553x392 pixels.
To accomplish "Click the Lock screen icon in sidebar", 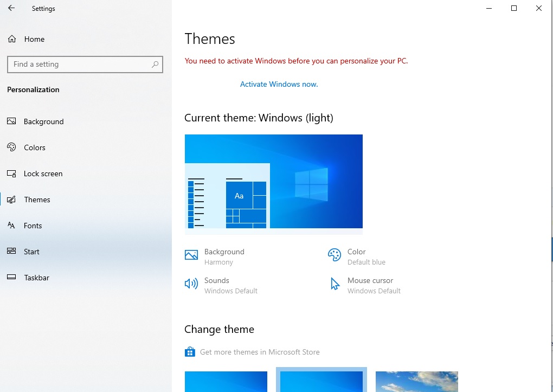I will pos(11,173).
